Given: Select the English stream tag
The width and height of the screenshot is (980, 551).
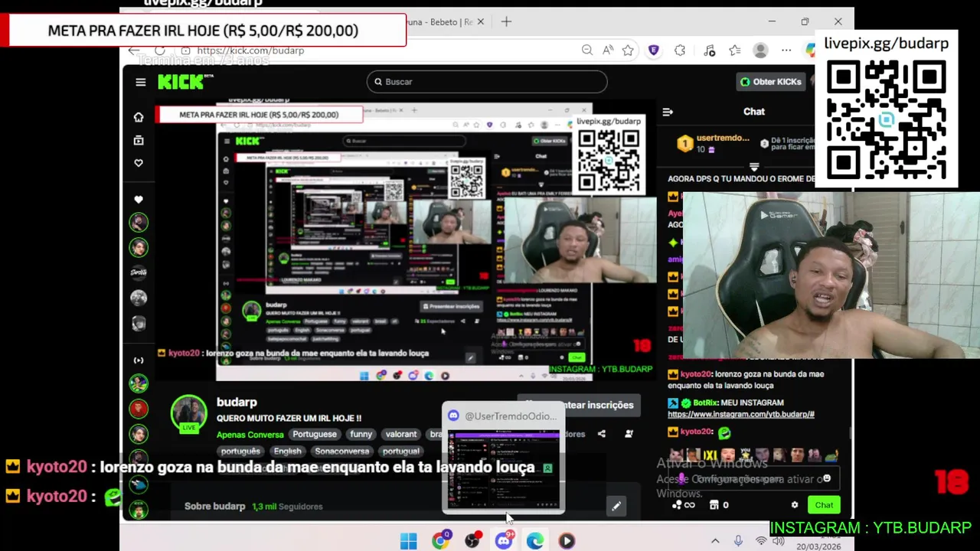Looking at the screenshot, I should (288, 452).
